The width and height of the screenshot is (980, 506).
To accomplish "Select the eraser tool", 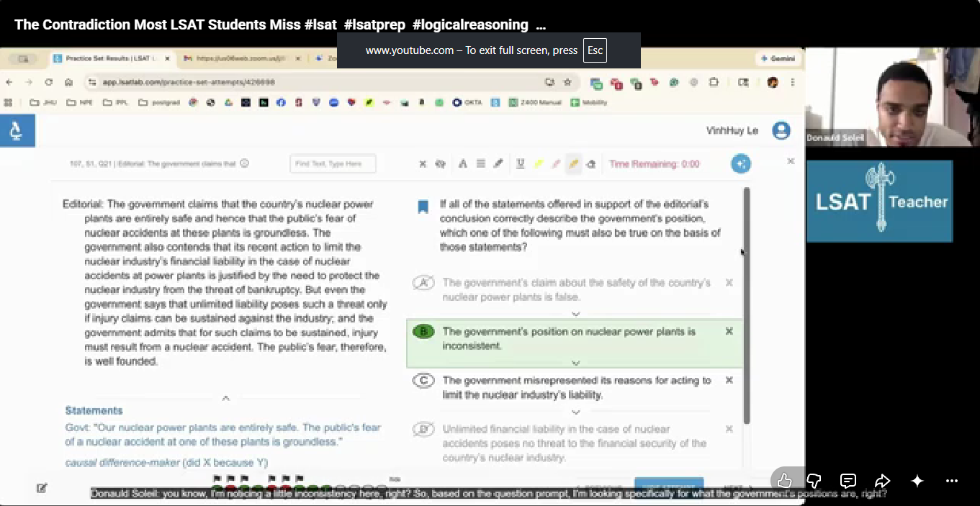I will click(x=591, y=164).
